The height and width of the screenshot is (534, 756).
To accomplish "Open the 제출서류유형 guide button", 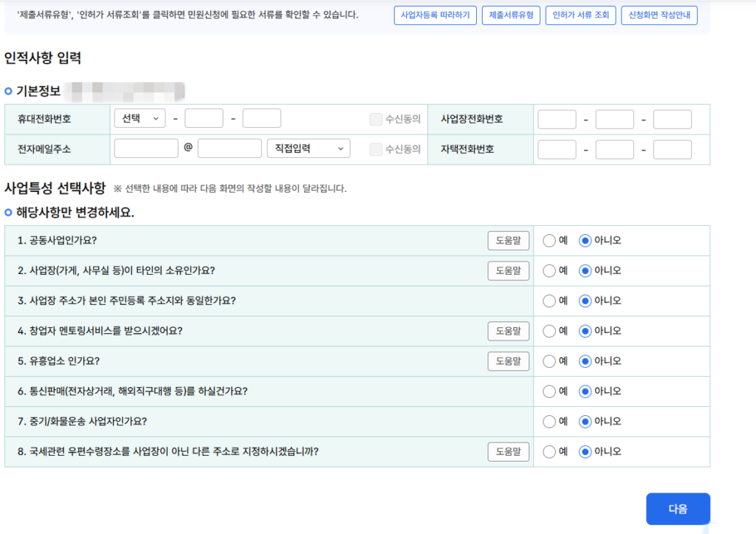I will coord(511,16).
